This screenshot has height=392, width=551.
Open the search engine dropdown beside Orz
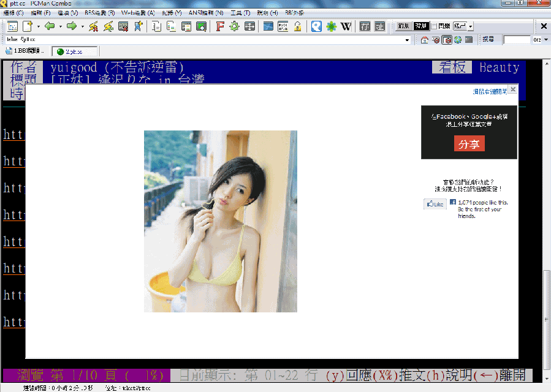click(x=545, y=40)
